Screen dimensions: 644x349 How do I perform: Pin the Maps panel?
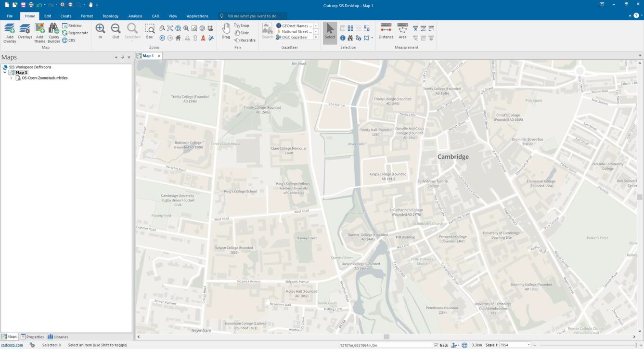pos(122,57)
